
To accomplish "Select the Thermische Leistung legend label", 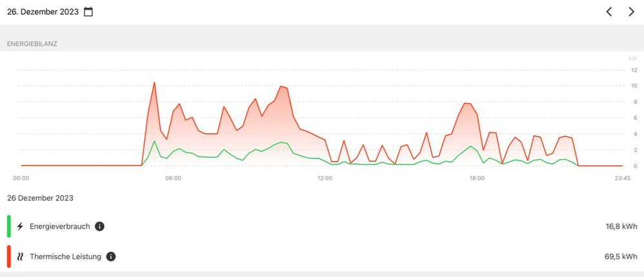I will [x=65, y=256].
